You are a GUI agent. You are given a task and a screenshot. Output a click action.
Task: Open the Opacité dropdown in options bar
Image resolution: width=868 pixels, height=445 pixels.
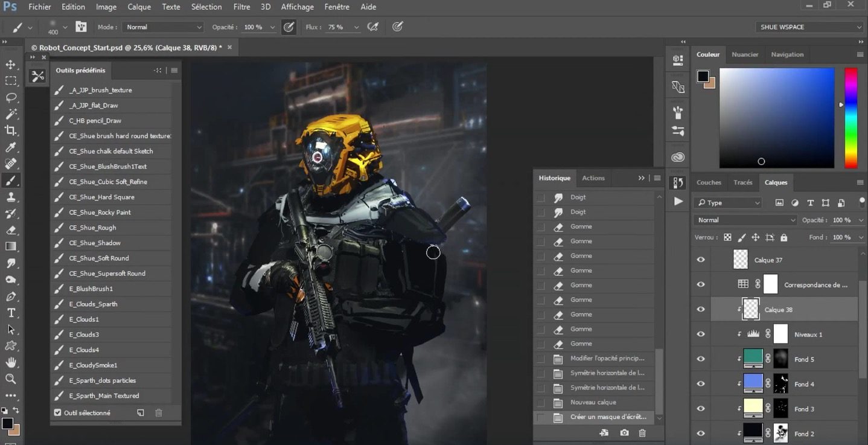point(272,27)
